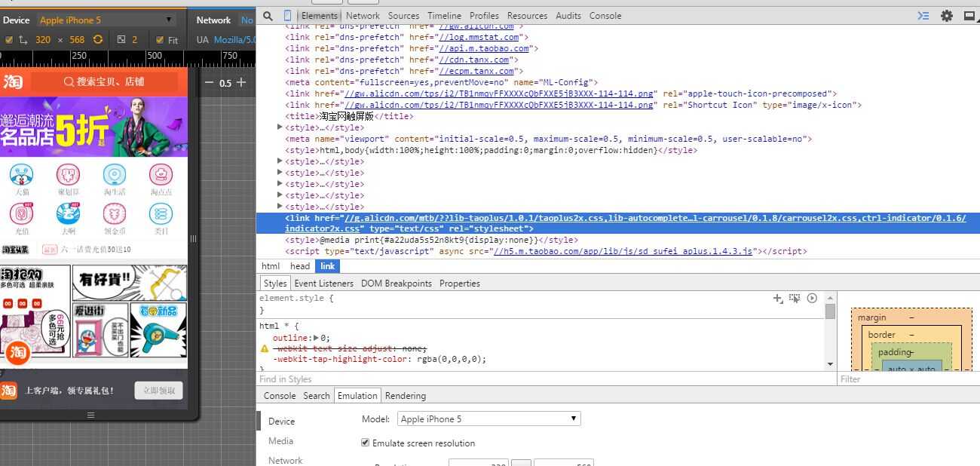Open the Console panel tab
This screenshot has width=980, height=466.
point(605,15)
